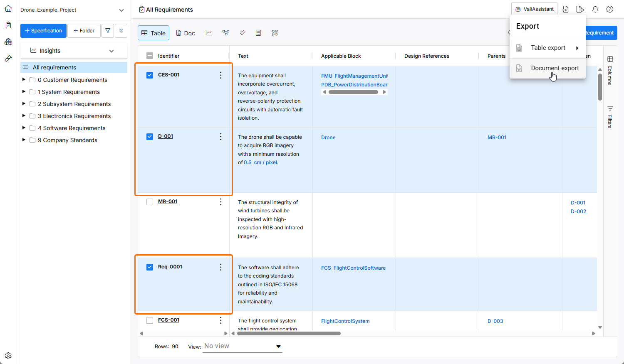The width and height of the screenshot is (624, 364).
Task: Click the table's horizontal scrollbar
Action: pos(289,333)
